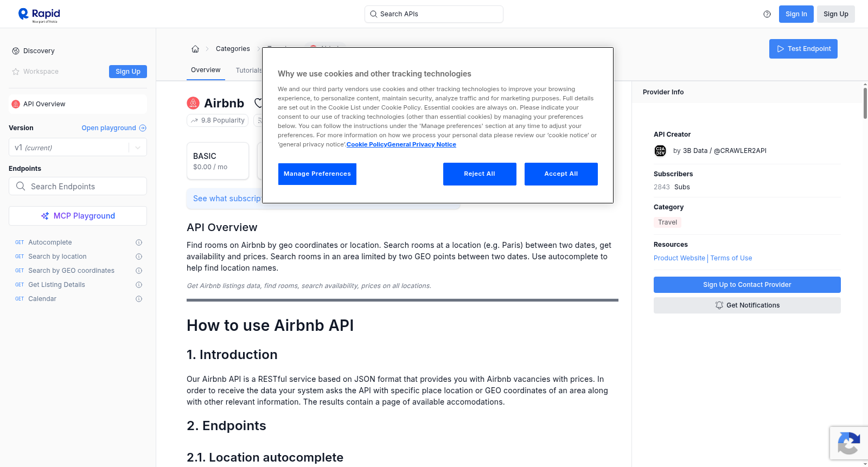Open info icon for Autocomplete endpoint
This screenshot has height=467, width=868.
[x=139, y=242]
